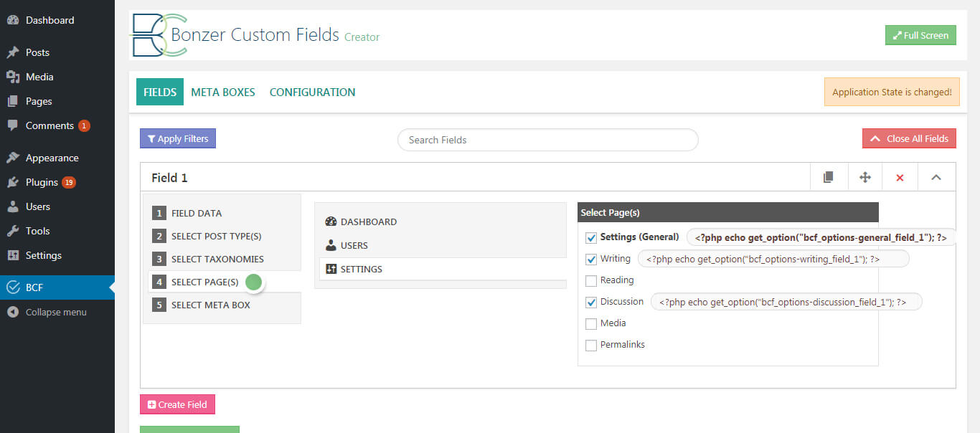Click the Users person icon in sidebar
The height and width of the screenshot is (433, 980).
tap(13, 206)
